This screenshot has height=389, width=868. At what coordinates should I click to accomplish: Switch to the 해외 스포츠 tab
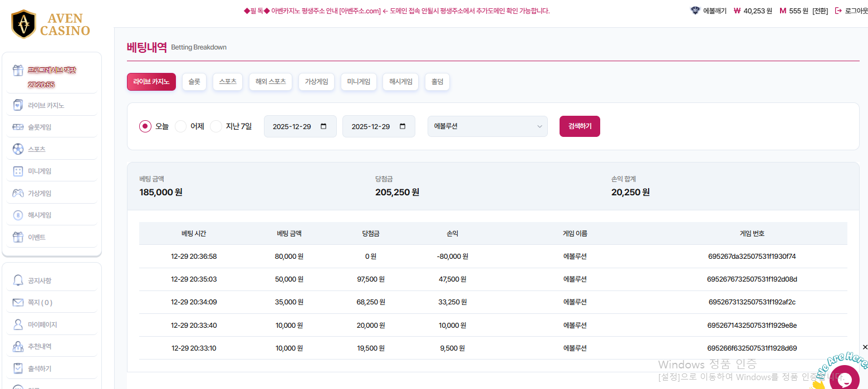pyautogui.click(x=270, y=82)
